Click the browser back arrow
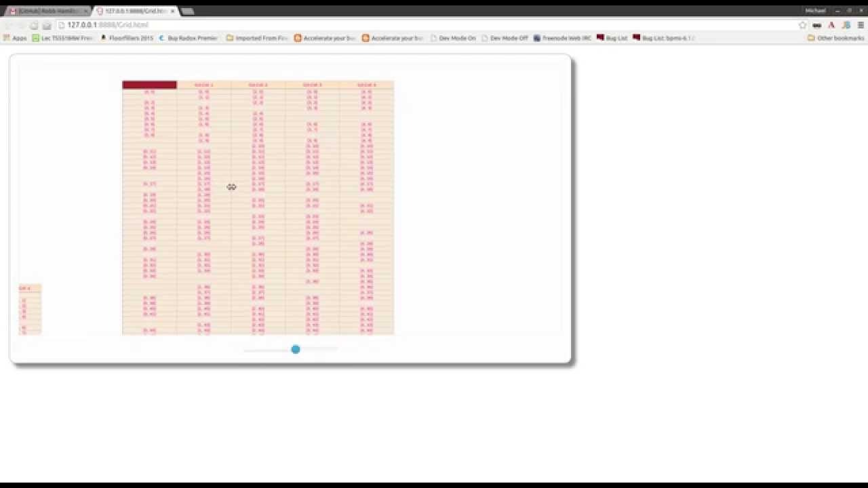 pyautogui.click(x=9, y=25)
